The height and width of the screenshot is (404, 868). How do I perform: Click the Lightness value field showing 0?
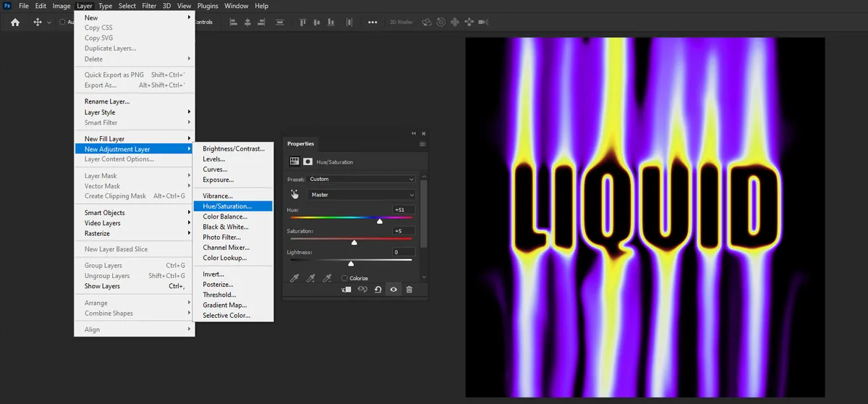coord(402,252)
